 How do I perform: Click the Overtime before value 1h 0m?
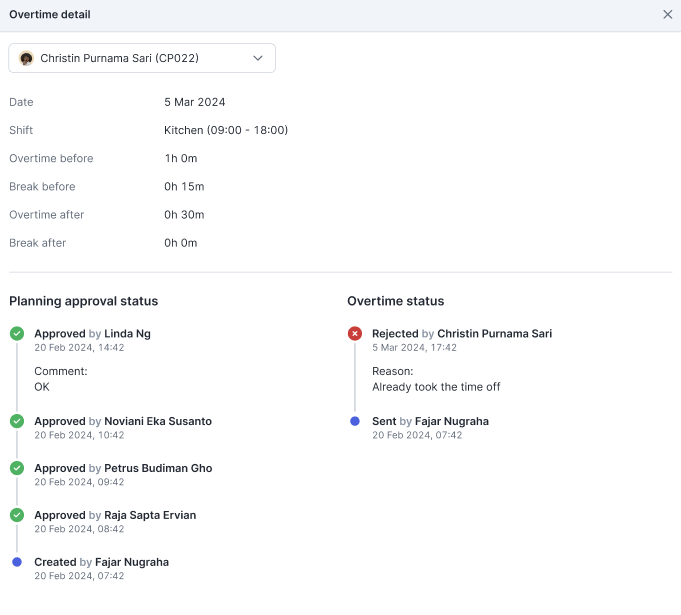click(x=181, y=159)
